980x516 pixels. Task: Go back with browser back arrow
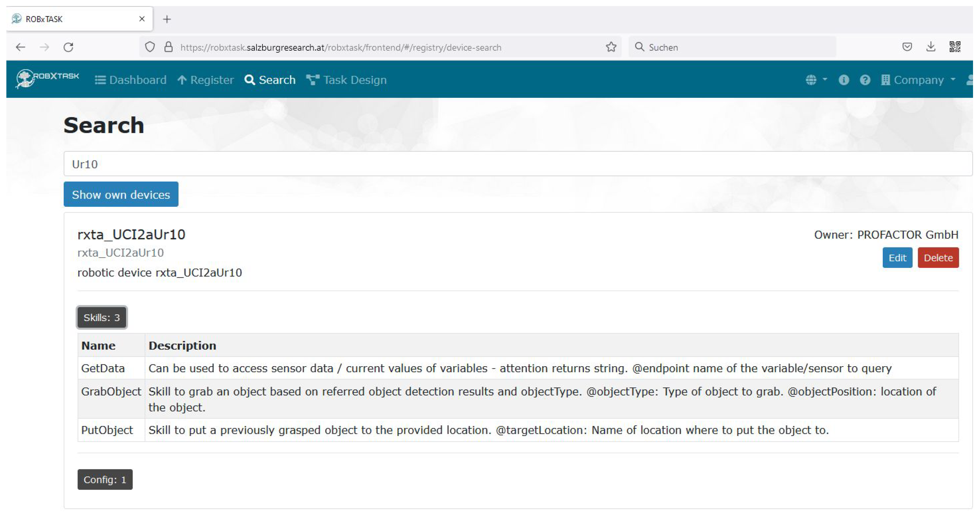21,47
